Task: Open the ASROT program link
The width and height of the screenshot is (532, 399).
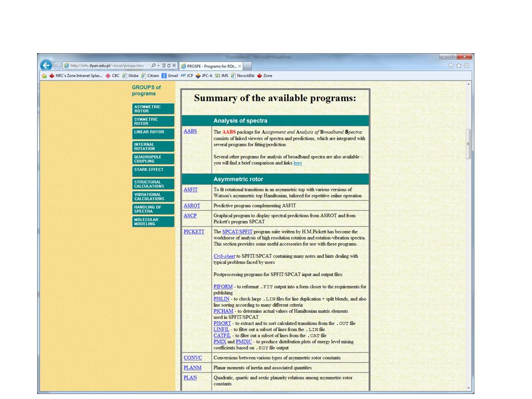Action: 192,206
